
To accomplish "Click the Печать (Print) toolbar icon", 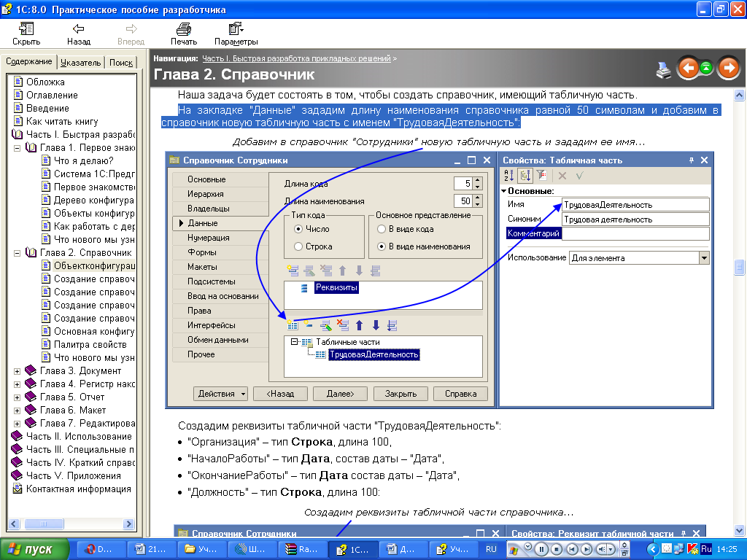I will tap(184, 34).
